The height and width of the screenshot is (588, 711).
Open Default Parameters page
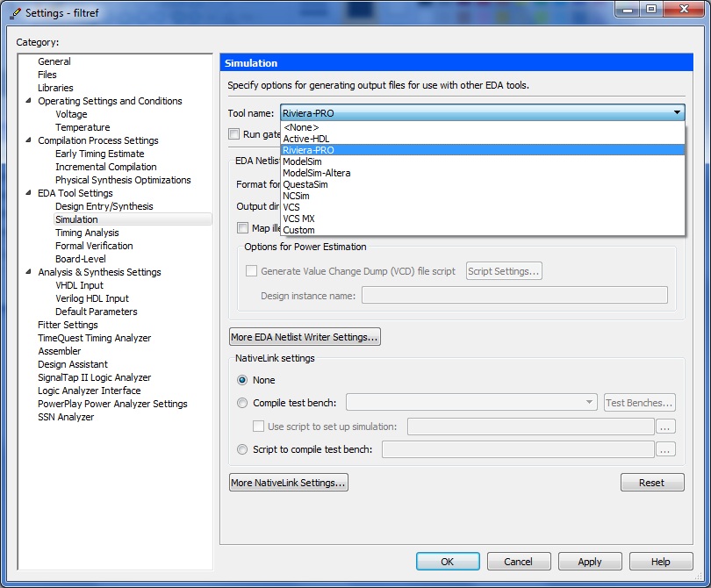pyautogui.click(x=97, y=311)
